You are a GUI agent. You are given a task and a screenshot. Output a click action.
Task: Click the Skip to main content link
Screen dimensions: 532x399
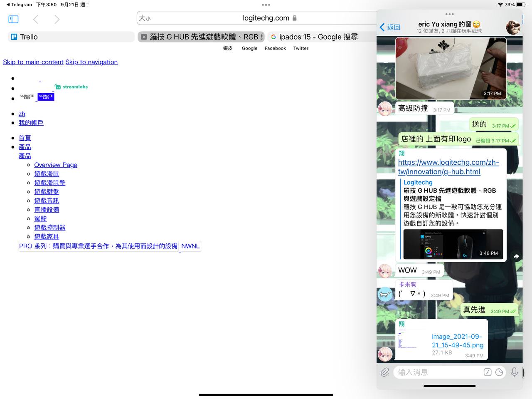pyautogui.click(x=33, y=62)
